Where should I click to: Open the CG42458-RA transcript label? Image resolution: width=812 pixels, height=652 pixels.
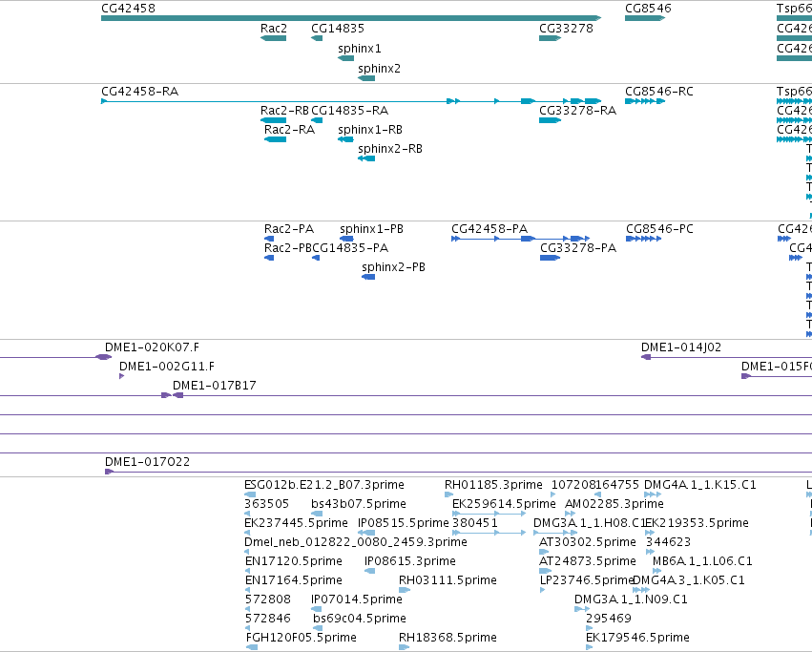[140, 92]
